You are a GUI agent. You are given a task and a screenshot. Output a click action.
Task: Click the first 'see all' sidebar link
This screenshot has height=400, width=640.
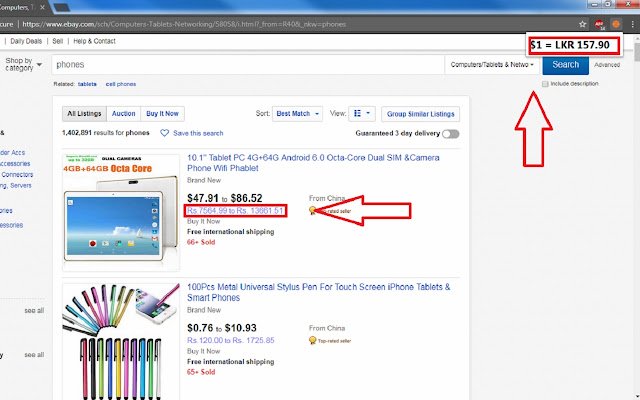pyautogui.click(x=34, y=311)
